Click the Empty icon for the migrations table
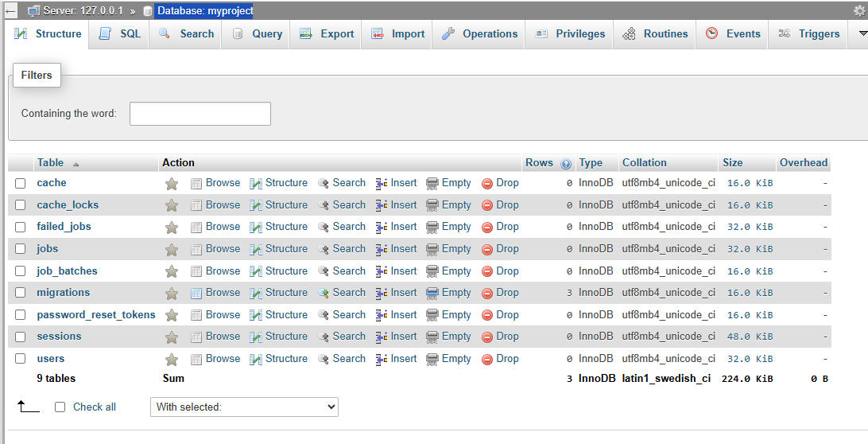 [x=432, y=293]
